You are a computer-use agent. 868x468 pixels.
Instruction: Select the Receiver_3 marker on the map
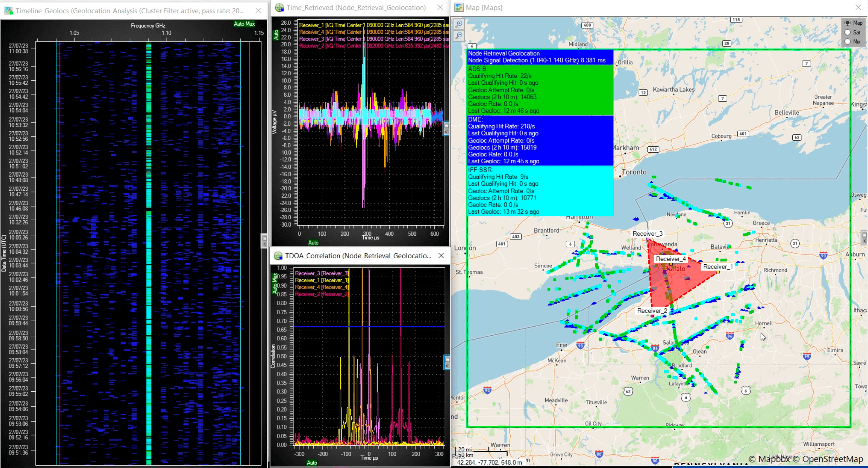pos(648,240)
